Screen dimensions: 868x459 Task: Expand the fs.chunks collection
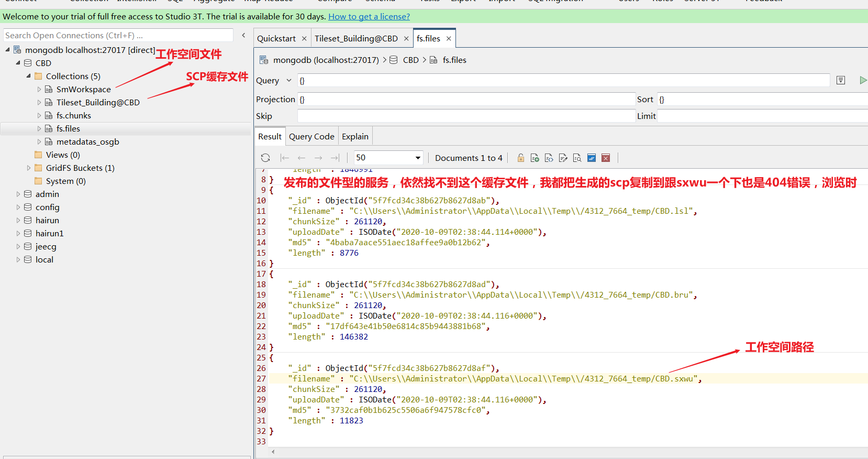click(39, 115)
